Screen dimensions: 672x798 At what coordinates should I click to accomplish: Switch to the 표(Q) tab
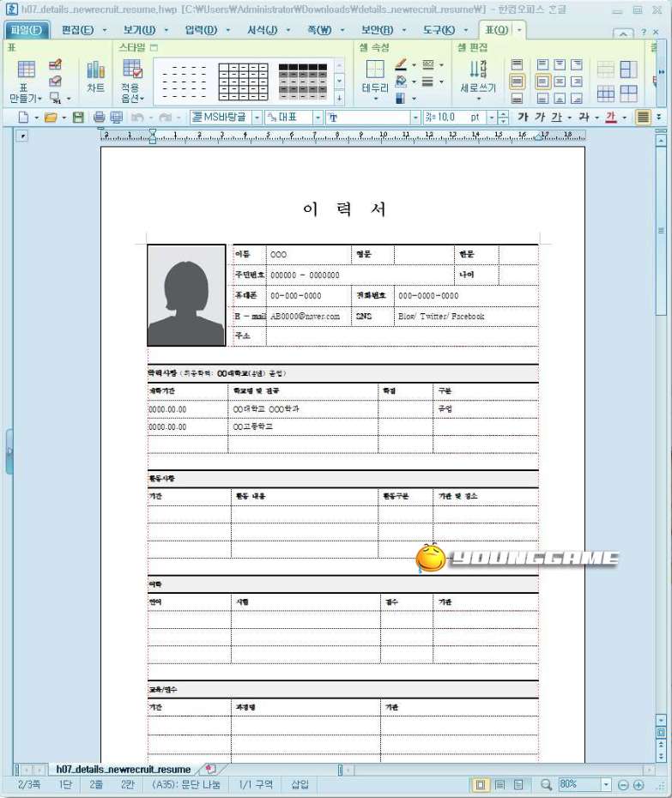(496, 30)
